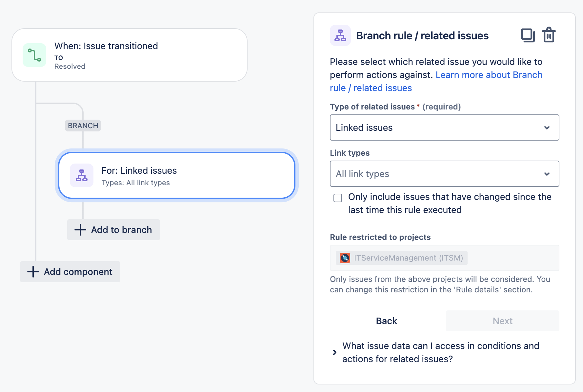Viewport: 583px width, 392px height.
Task: Click the plus icon on Add component
Action: click(33, 272)
